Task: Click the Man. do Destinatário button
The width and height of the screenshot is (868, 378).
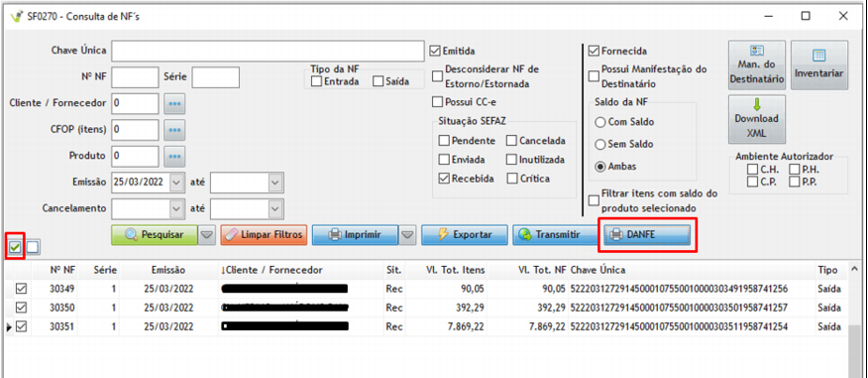Action: pyautogui.click(x=757, y=64)
